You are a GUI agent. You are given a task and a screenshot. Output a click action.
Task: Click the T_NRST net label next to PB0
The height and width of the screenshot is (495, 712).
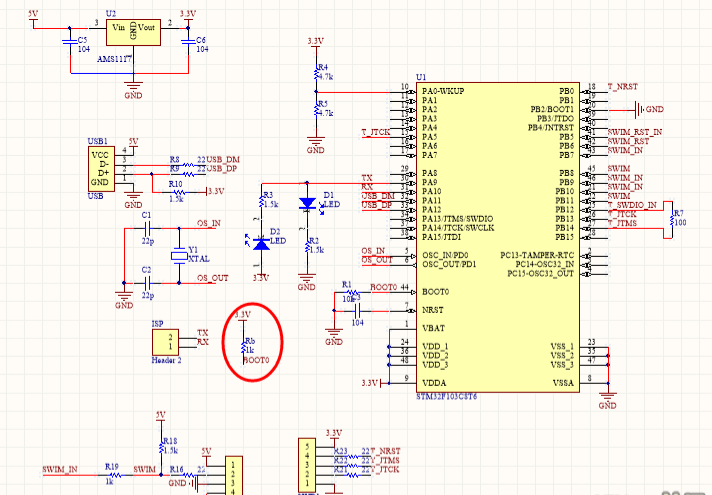click(x=623, y=86)
